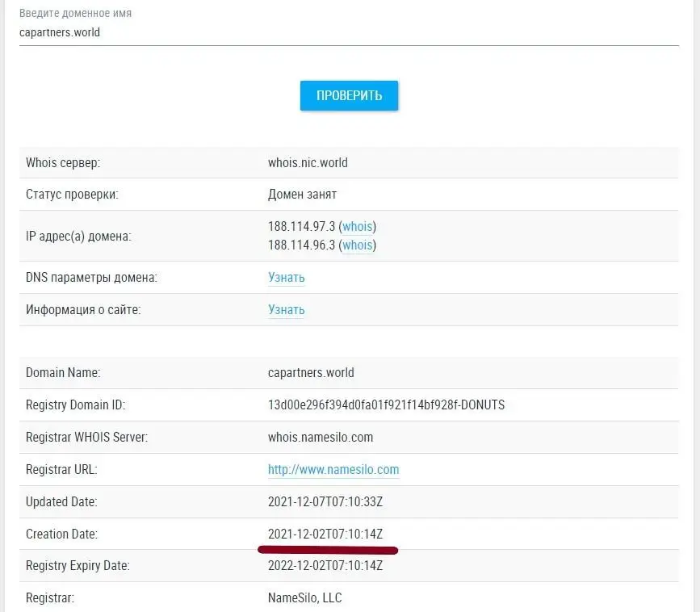Click the IP address 188.114.97.3 text
The image size is (700, 612).
(301, 227)
